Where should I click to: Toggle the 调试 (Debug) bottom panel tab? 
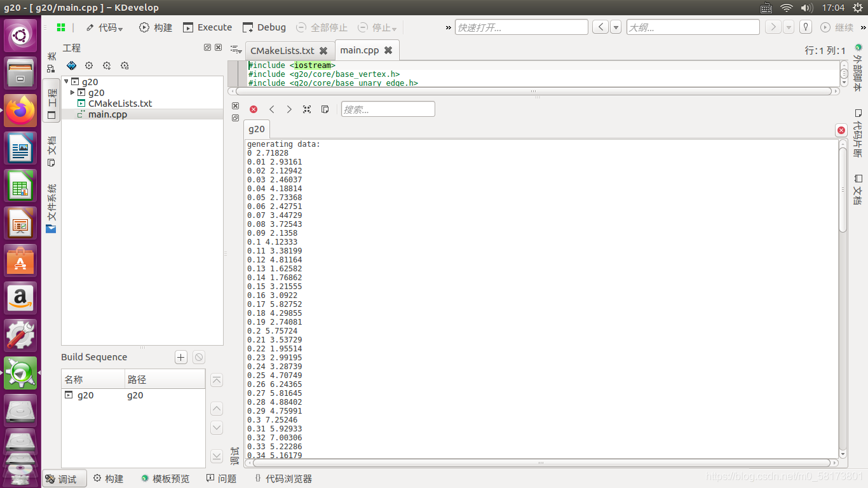pos(65,478)
